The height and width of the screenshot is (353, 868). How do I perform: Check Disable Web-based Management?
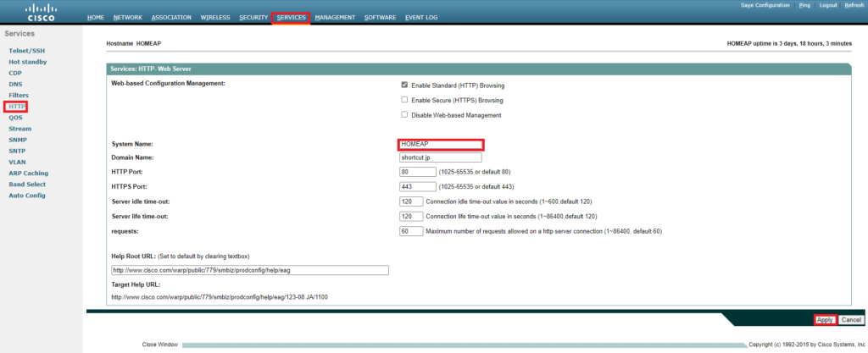coord(404,115)
